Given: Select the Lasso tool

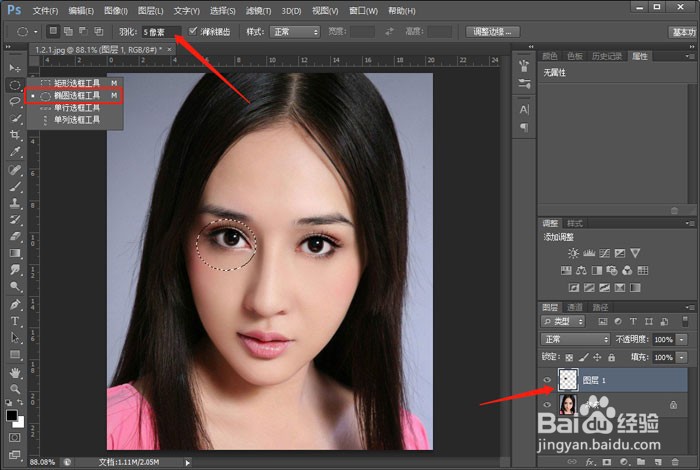Looking at the screenshot, I should (x=15, y=101).
